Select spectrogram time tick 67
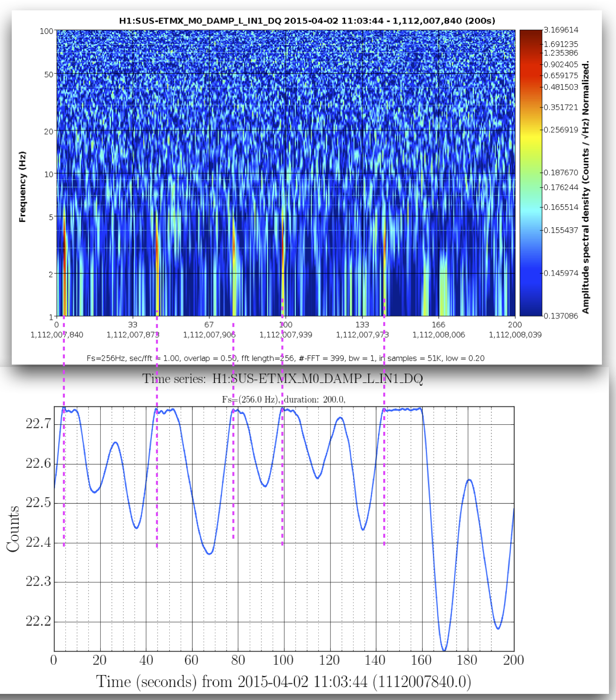 209,325
